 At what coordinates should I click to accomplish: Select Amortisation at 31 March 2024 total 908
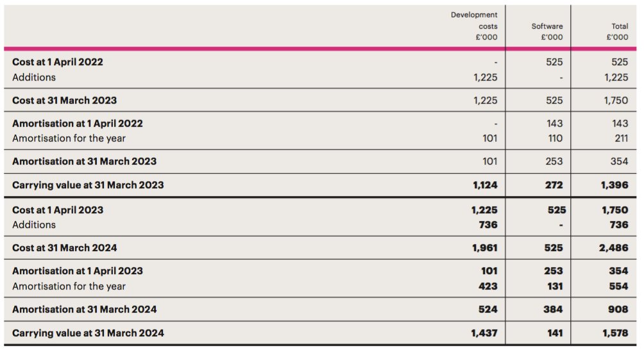(x=618, y=310)
